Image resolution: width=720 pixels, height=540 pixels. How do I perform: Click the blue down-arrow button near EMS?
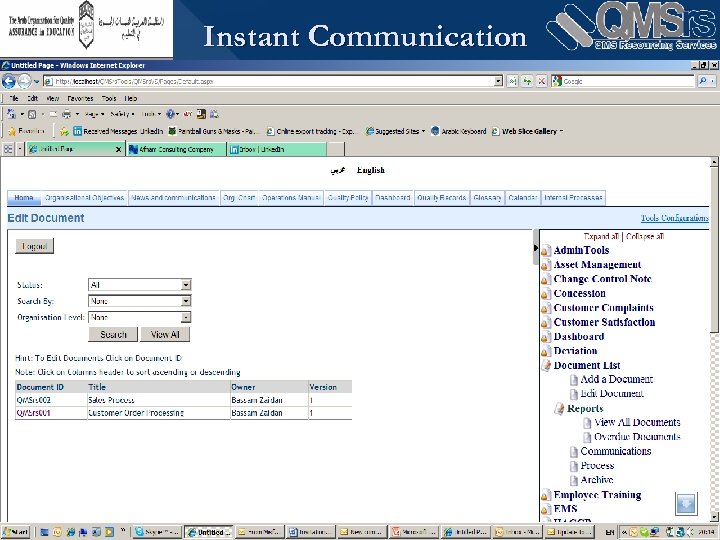[x=686, y=504]
